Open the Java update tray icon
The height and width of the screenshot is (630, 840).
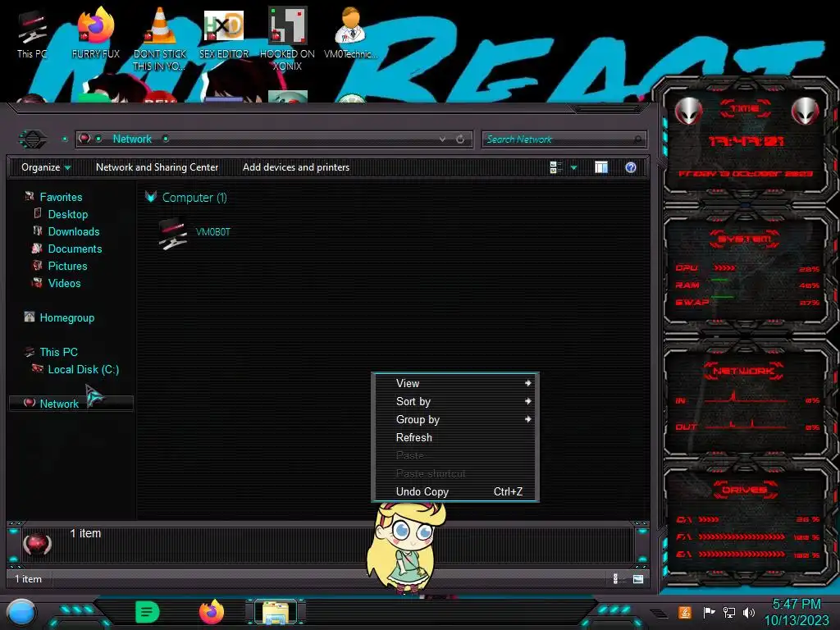pyautogui.click(x=684, y=612)
